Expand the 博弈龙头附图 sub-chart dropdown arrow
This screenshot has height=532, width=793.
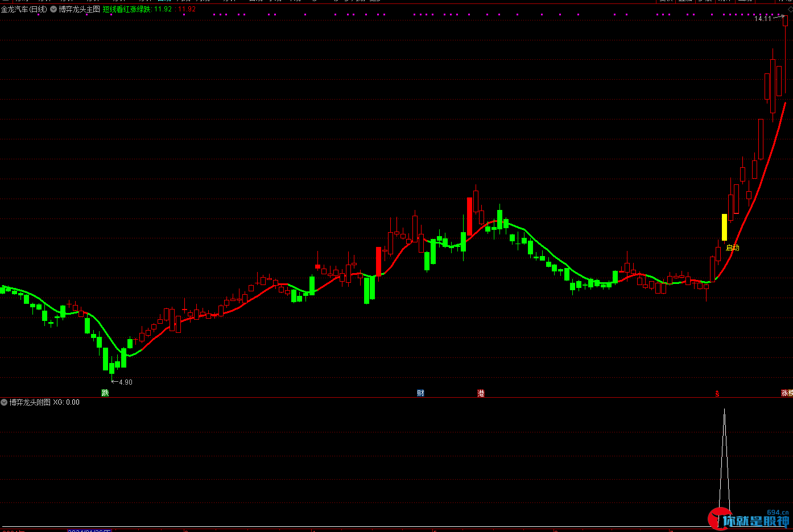click(x=4, y=402)
